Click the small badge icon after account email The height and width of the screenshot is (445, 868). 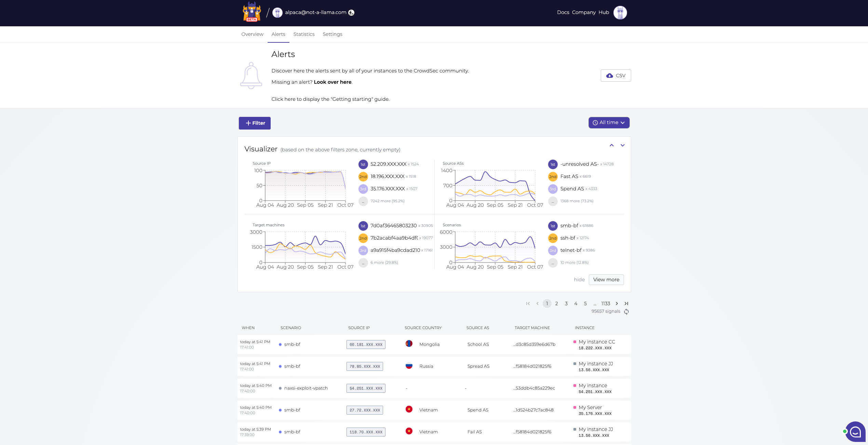coord(351,13)
